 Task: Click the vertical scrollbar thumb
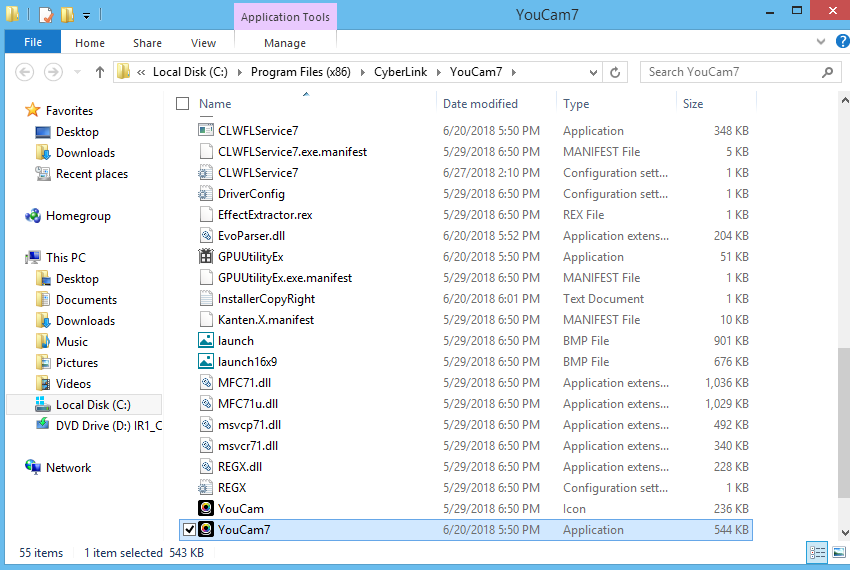(x=844, y=423)
